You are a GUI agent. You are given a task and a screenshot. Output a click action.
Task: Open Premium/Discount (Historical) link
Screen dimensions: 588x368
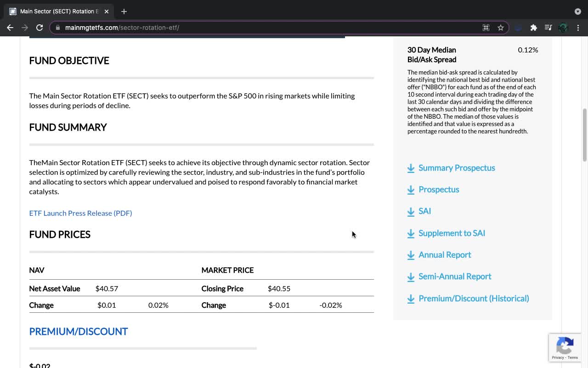click(x=474, y=299)
